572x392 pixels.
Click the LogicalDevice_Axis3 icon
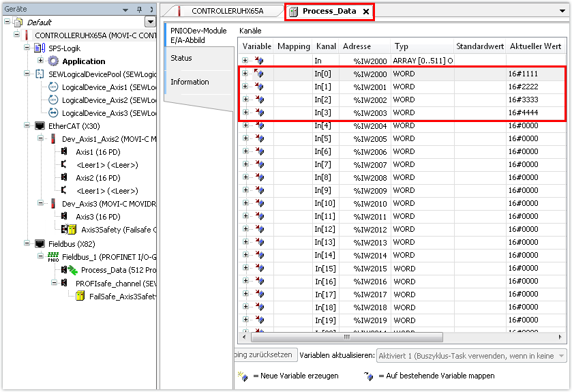click(x=53, y=112)
